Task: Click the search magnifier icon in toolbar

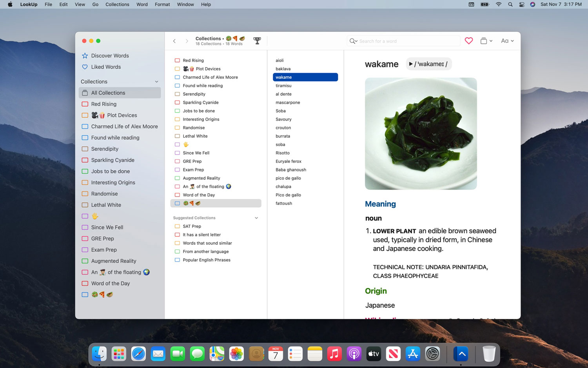Action: tap(353, 41)
